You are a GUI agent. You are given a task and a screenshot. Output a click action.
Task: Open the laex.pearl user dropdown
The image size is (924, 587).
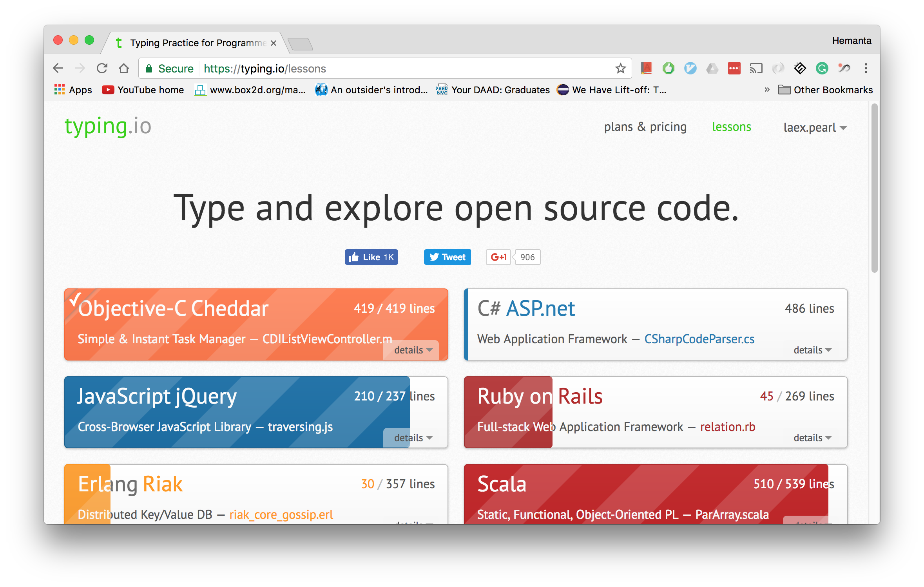(x=815, y=128)
